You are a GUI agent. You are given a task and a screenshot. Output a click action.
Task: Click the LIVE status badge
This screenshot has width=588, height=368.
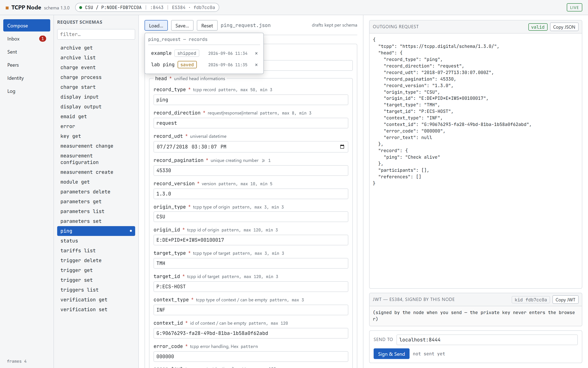574,8
